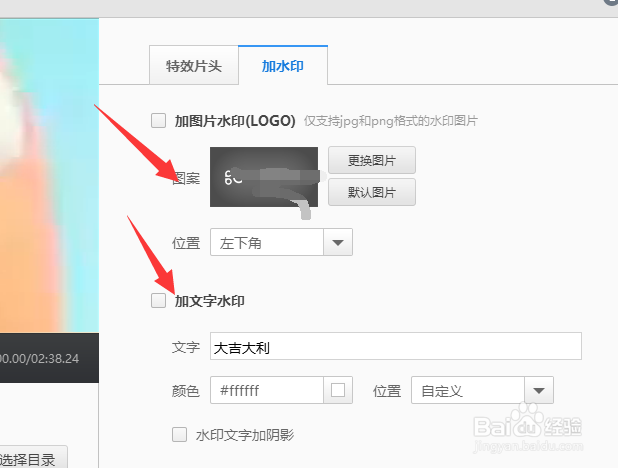The height and width of the screenshot is (468, 618).
Task: Click the video preview image
Action: pyautogui.click(x=49, y=175)
